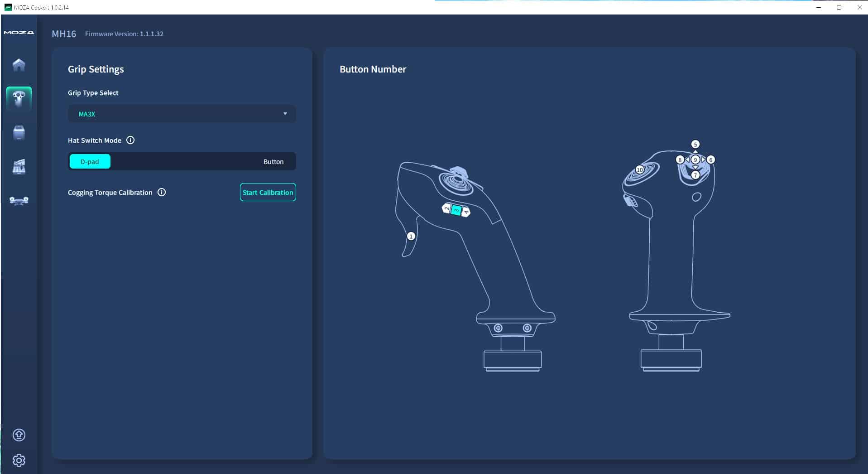This screenshot has height=474, width=868.
Task: Switch hat mode to Button
Action: (273, 162)
